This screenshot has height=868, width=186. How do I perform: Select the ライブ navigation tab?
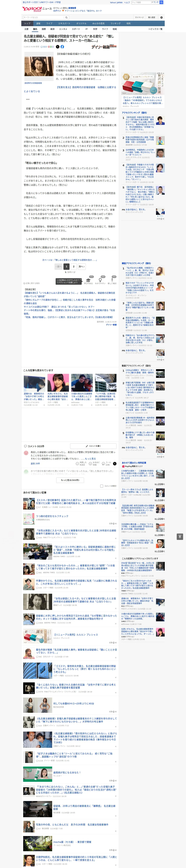coord(49,24)
